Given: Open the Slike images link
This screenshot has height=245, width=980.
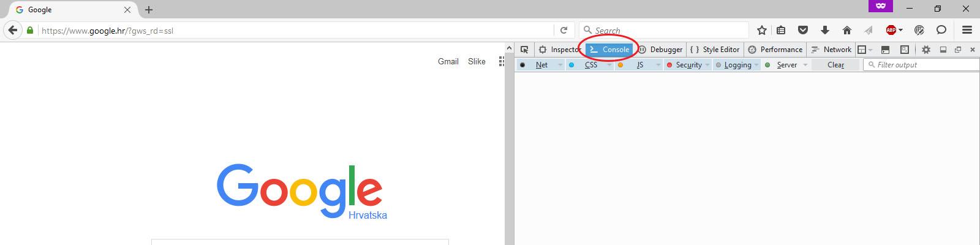Looking at the screenshot, I should coord(477,61).
